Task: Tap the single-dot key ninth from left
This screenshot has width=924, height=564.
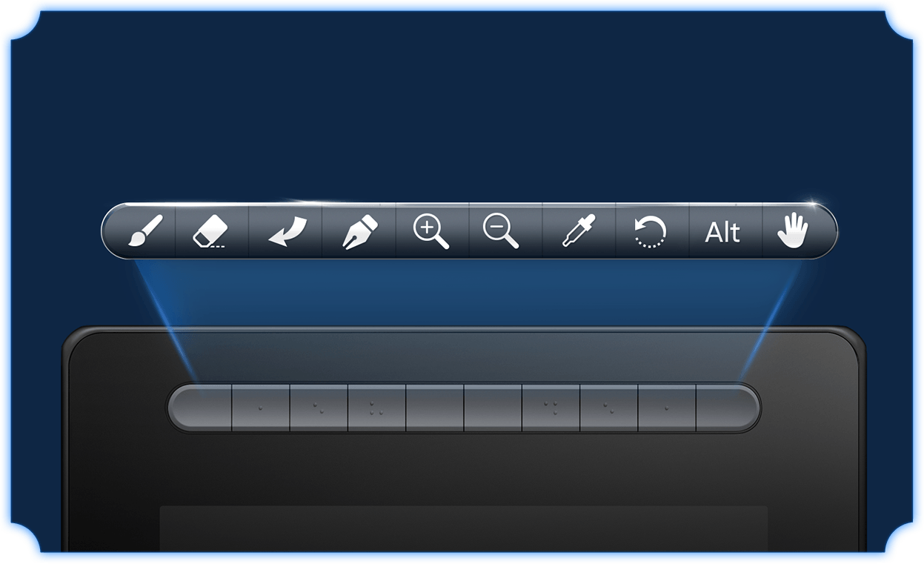Action: pos(667,408)
